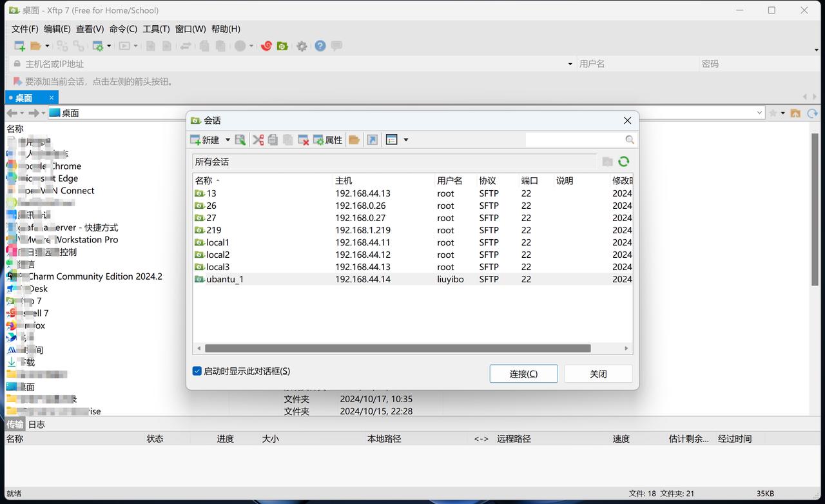The width and height of the screenshot is (825, 504).
Task: Click the favorites star icon near address bar
Action: point(773,113)
